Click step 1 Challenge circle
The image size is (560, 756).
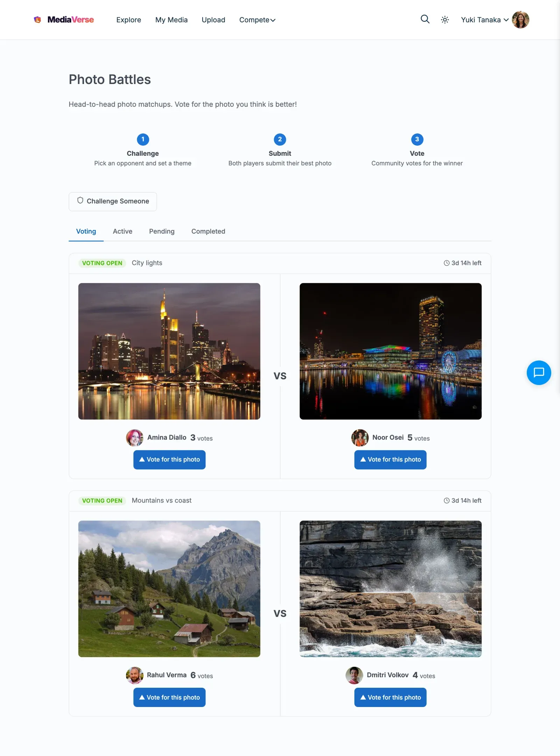[x=143, y=139]
